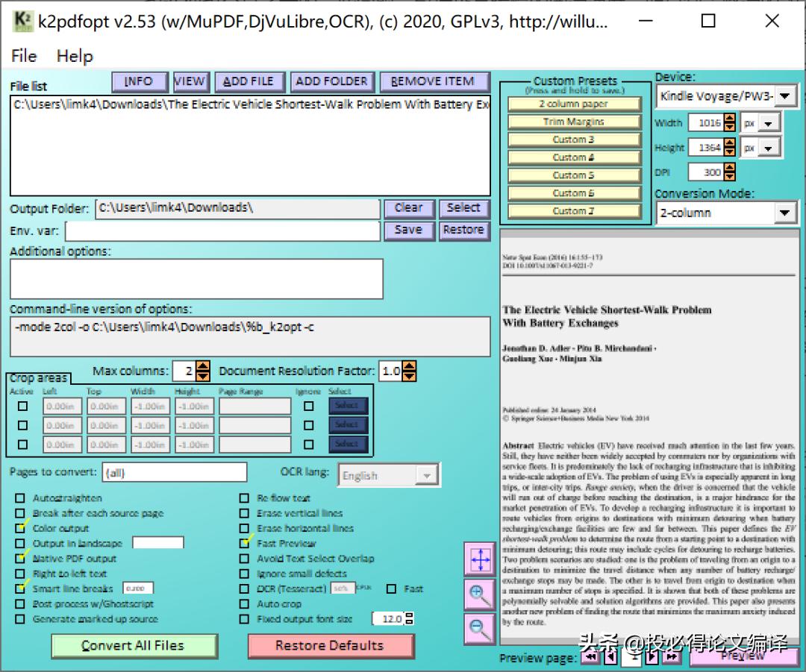Image resolution: width=806 pixels, height=672 pixels.
Task: Click the Pages to convert field
Action: coord(175,473)
